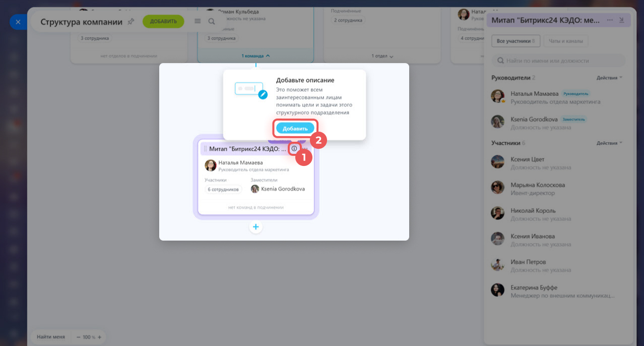Click the green ДОБАВИТЬ button in the header

pyautogui.click(x=163, y=21)
